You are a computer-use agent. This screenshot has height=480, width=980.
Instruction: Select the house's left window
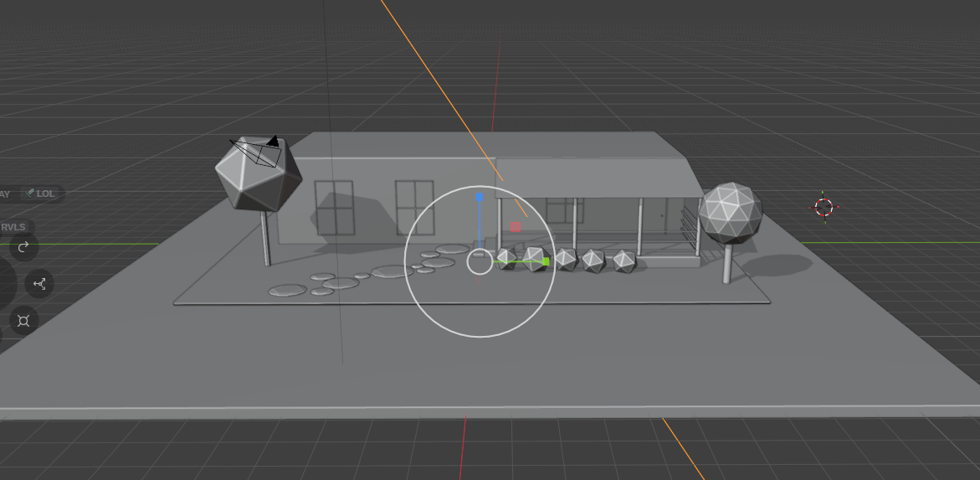pos(334,208)
